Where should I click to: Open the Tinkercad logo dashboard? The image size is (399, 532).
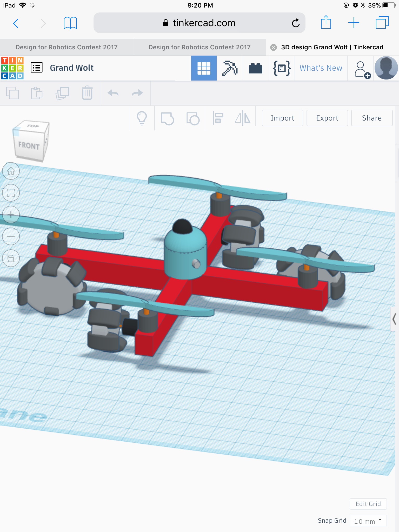tap(12, 68)
